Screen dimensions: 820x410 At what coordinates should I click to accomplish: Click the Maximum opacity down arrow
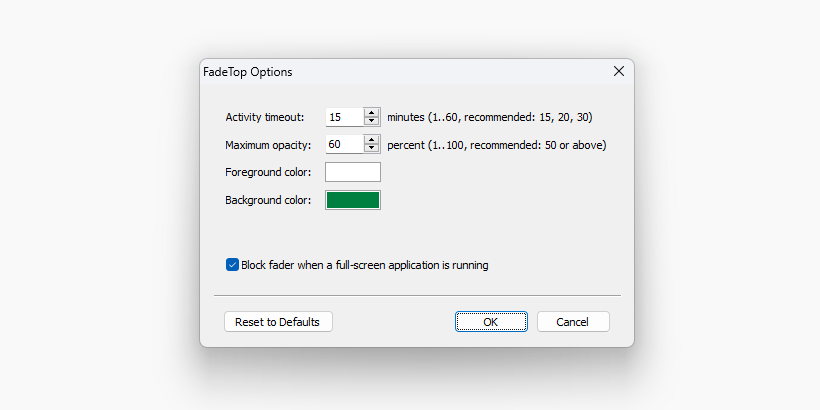click(372, 148)
